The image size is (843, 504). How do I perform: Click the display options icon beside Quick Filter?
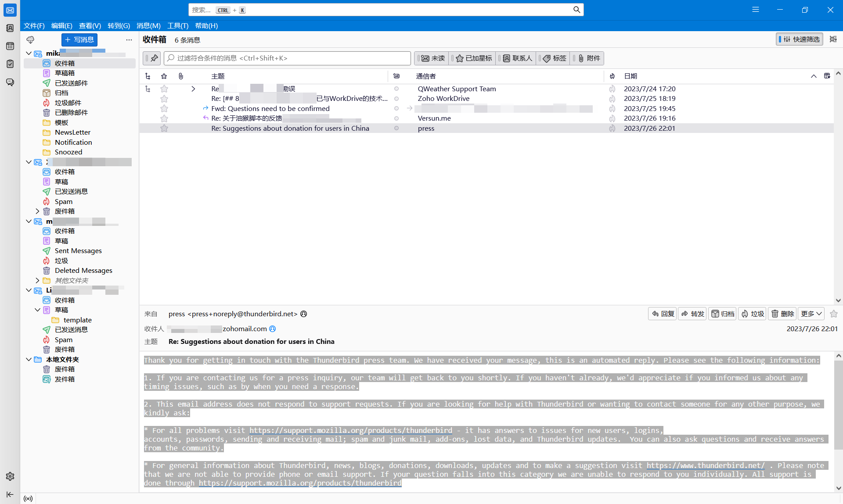[x=833, y=39]
